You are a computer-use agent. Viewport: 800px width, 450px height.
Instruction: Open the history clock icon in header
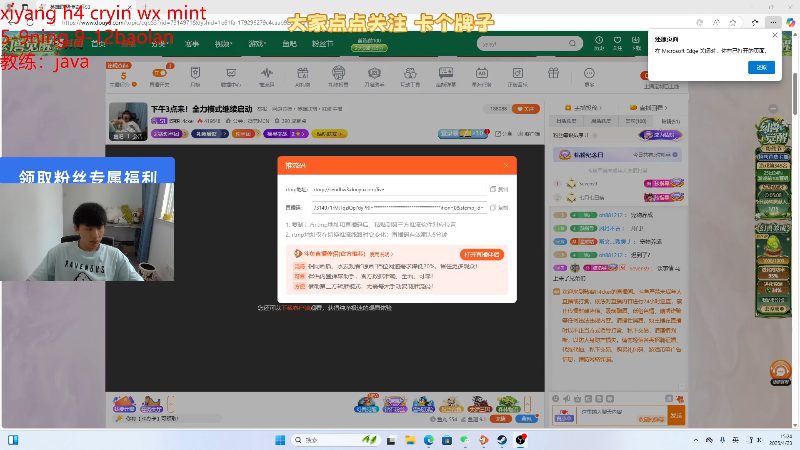tap(599, 42)
